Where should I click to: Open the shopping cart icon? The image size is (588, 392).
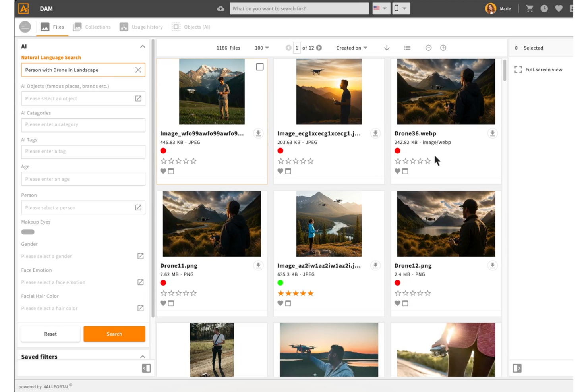click(x=530, y=8)
